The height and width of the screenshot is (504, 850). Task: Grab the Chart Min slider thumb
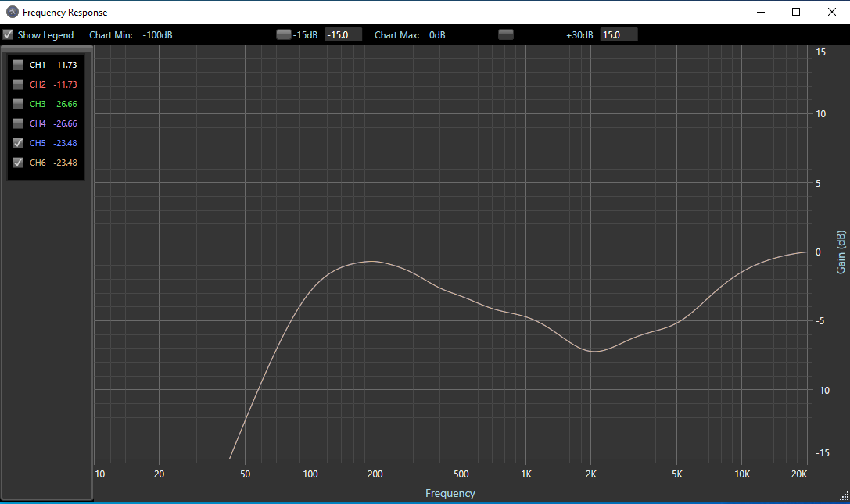(x=283, y=34)
